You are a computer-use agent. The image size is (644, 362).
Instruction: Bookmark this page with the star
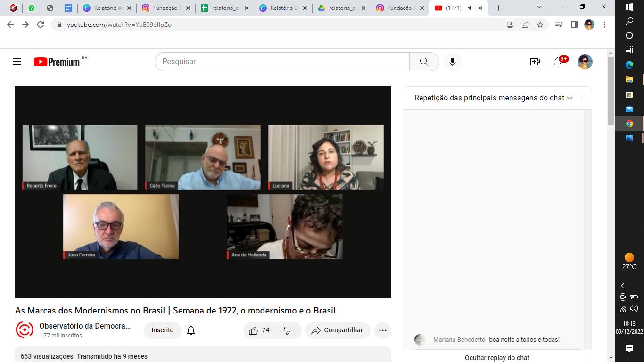(540, 25)
